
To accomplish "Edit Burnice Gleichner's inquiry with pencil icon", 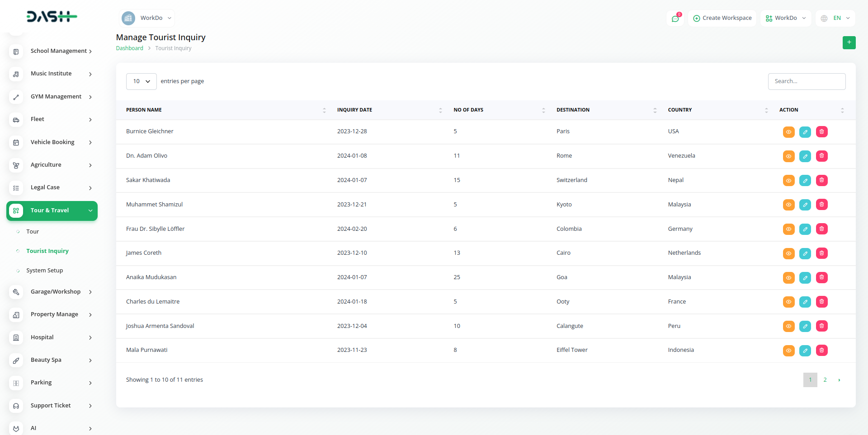I will (x=805, y=132).
